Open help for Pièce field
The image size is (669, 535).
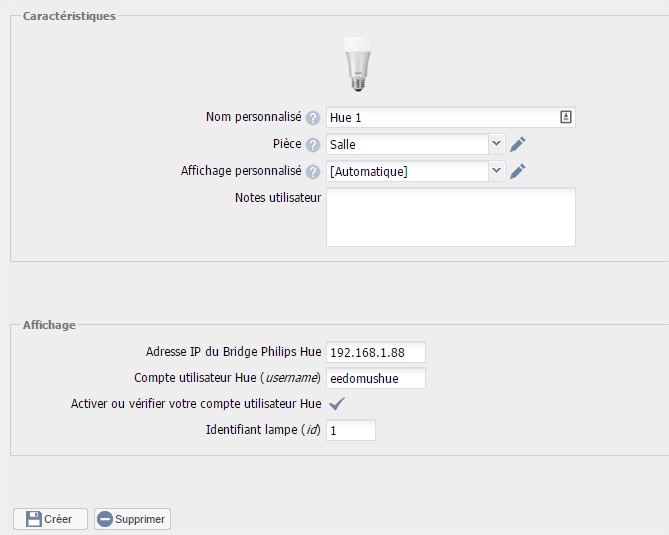coord(313,145)
